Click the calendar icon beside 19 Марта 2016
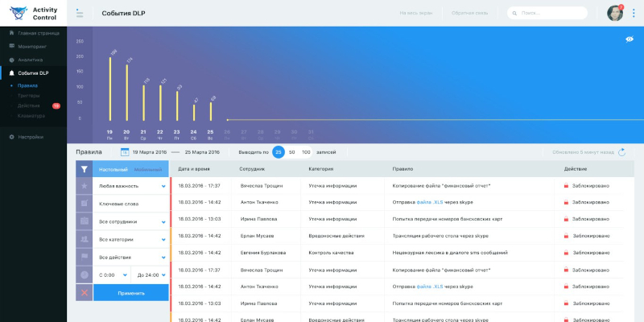The image size is (644, 322). [x=125, y=151]
